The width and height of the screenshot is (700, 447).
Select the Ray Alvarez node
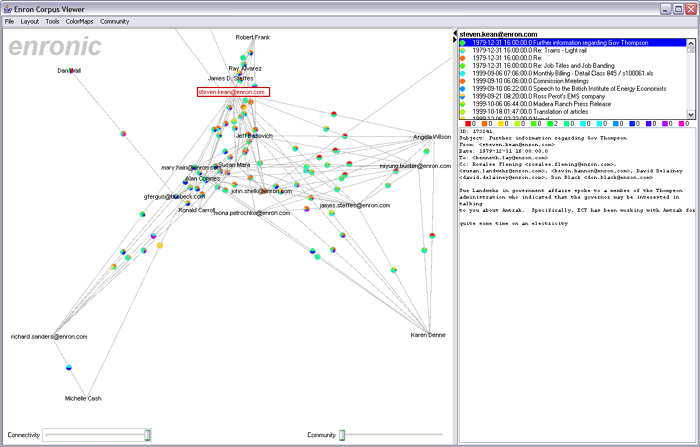tap(245, 69)
